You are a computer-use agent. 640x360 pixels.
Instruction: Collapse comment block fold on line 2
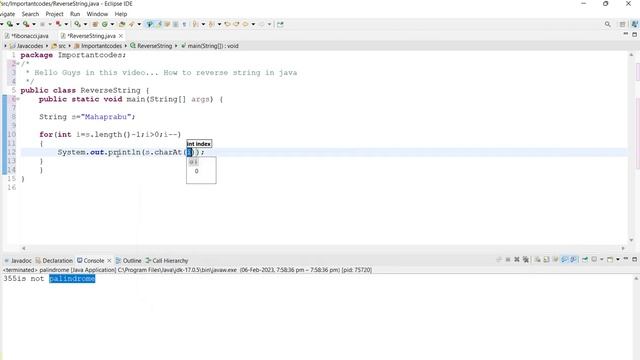18,64
